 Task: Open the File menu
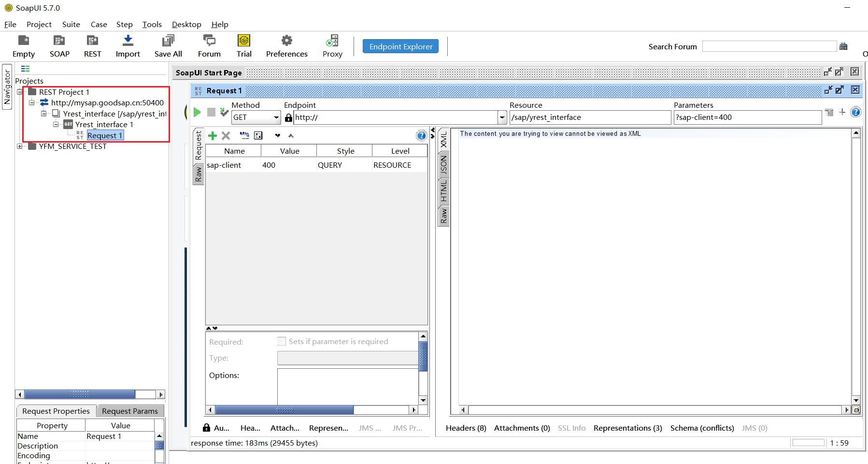click(10, 24)
